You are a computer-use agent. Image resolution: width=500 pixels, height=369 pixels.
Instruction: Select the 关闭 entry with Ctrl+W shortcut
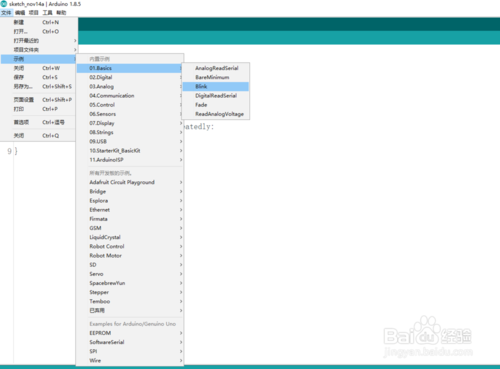(39, 68)
